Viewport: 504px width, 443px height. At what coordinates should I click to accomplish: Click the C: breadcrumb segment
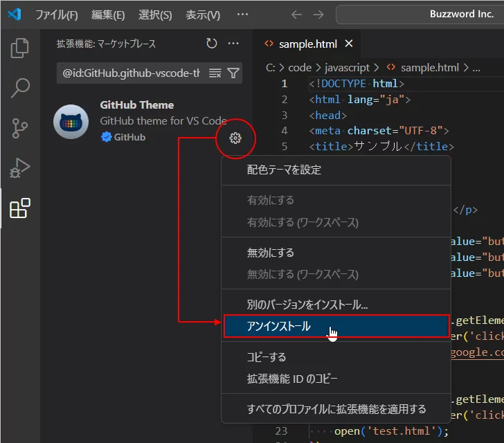pos(270,68)
